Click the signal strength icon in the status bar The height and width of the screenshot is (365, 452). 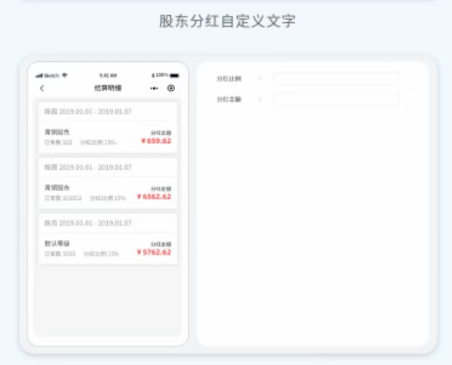point(39,76)
